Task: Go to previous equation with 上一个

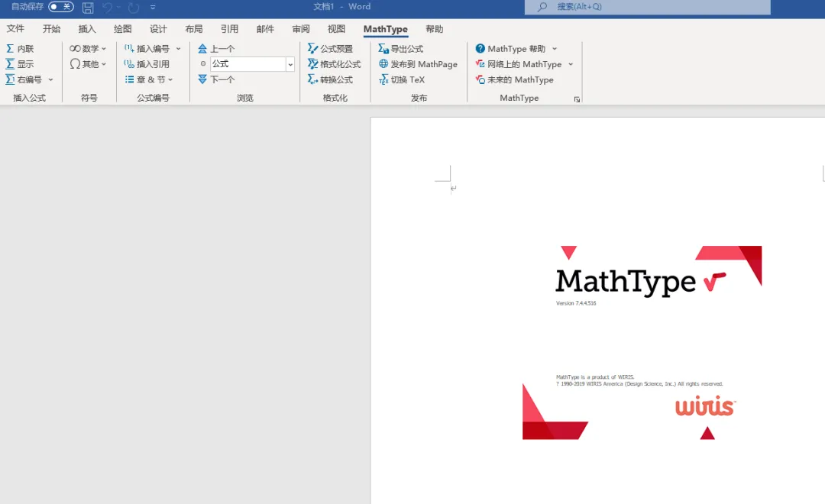Action: point(216,48)
